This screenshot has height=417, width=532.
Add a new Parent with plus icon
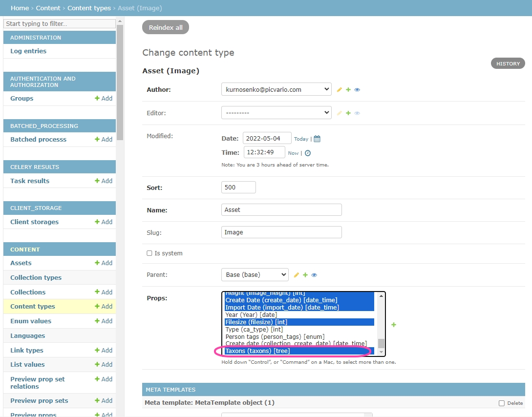tap(305, 275)
